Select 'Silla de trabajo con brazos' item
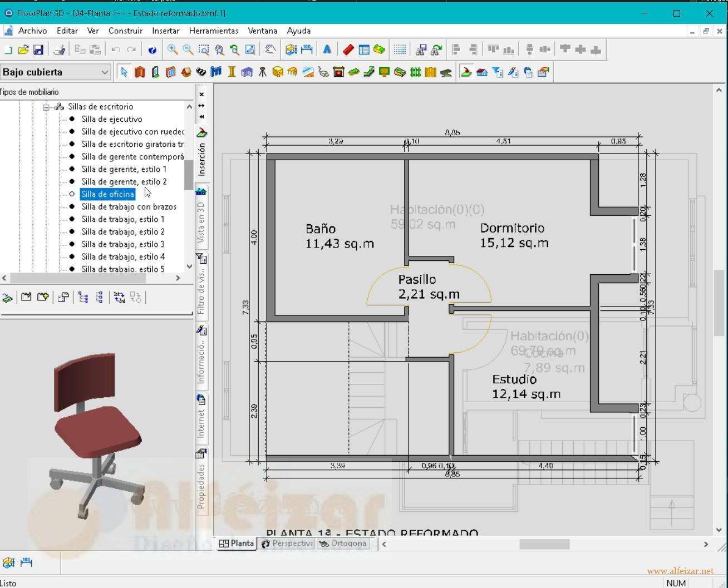728x588 pixels. click(129, 206)
